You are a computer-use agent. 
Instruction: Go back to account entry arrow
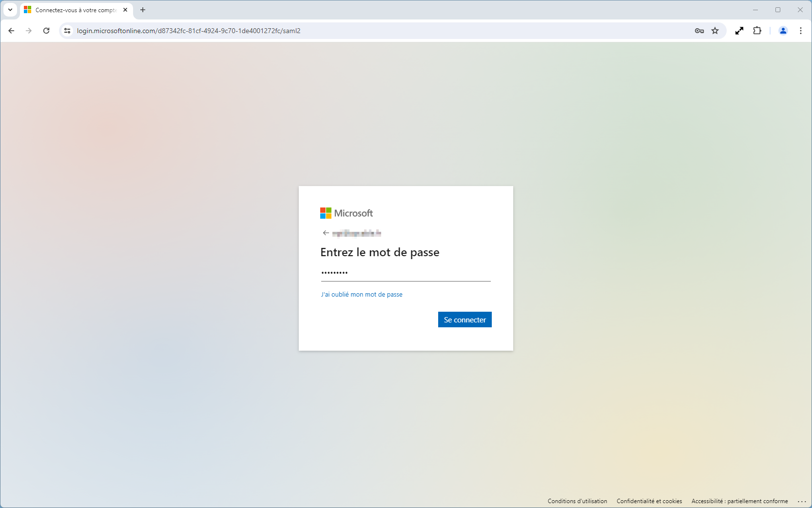(326, 233)
